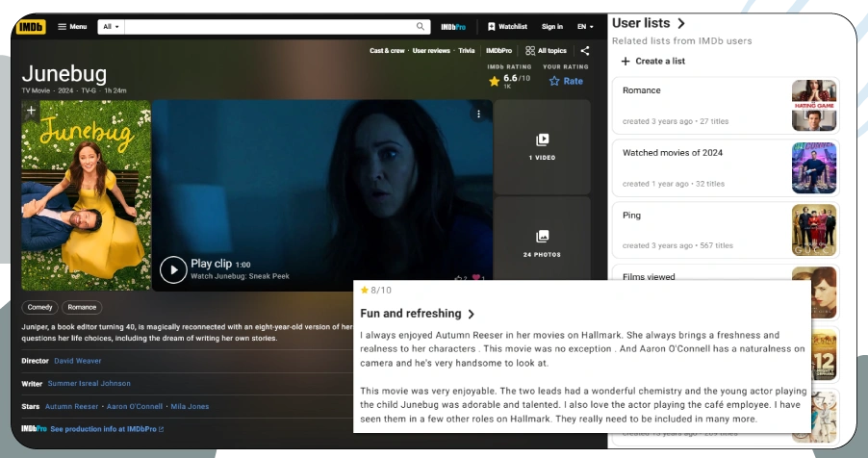Image resolution: width=868 pixels, height=458 pixels.
Task: Expand the All search category dropdown
Action: 111,27
